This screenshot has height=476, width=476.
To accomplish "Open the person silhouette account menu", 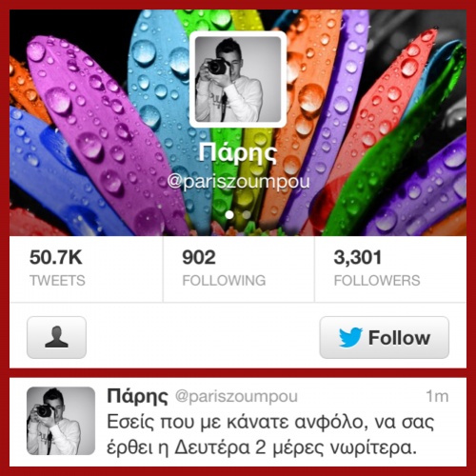I will coord(56,337).
